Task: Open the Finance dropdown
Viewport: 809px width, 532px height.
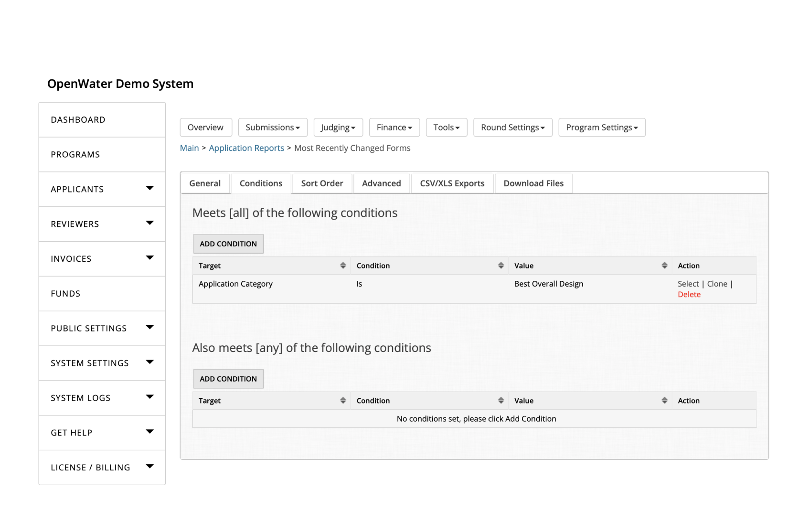Action: (394, 127)
